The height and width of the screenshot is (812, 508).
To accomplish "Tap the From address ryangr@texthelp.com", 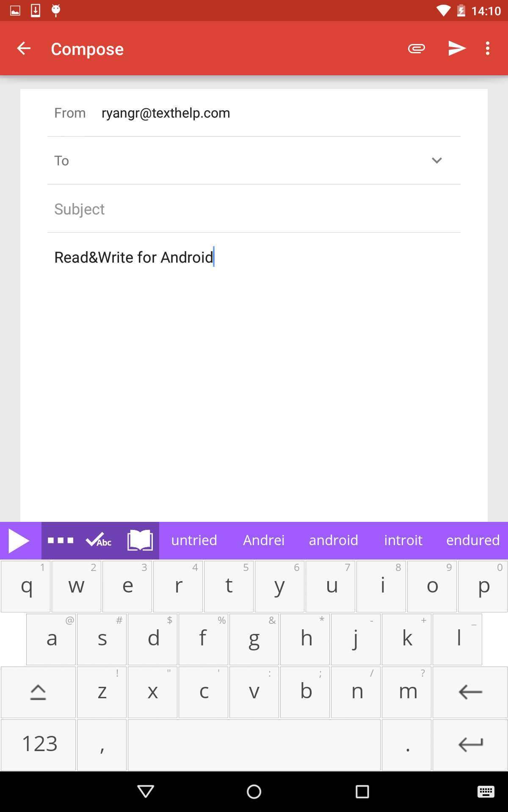I will (x=166, y=113).
